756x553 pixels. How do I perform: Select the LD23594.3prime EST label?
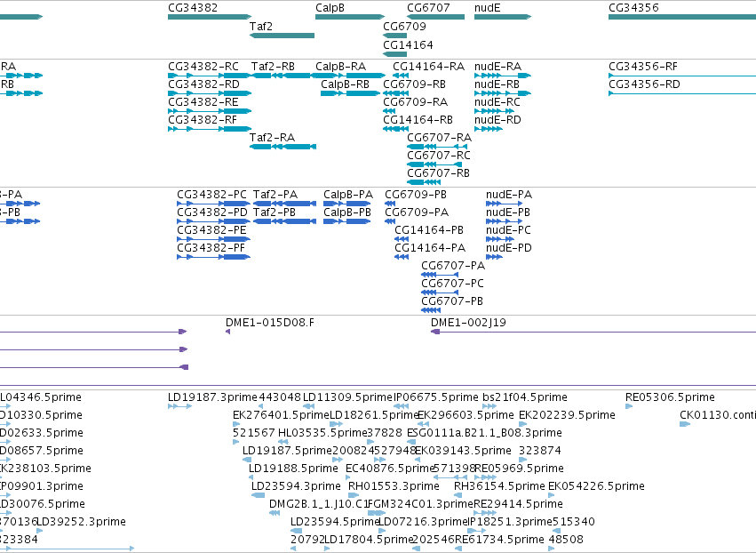click(x=296, y=486)
